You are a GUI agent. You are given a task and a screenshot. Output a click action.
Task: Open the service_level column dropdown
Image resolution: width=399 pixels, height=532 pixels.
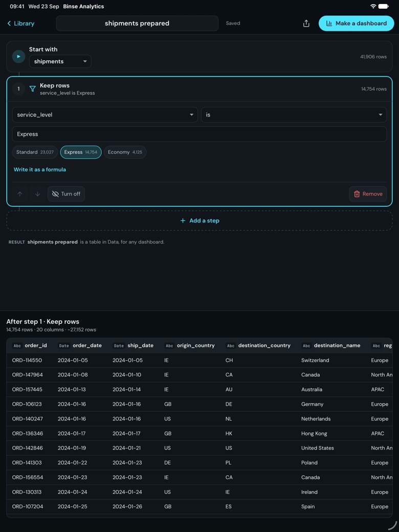[x=105, y=115]
